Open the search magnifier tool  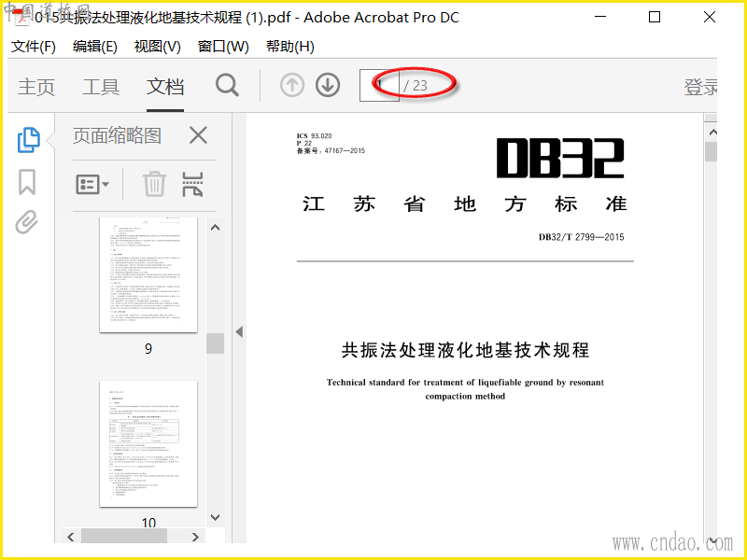227,86
